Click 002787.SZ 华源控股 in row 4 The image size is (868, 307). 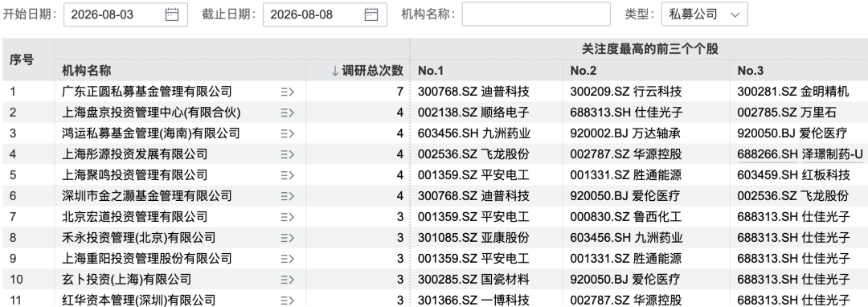coord(626,154)
